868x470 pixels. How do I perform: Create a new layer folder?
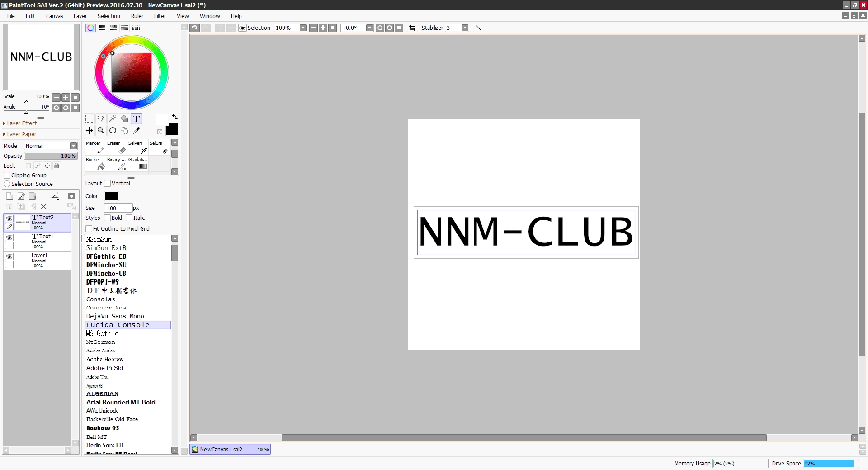[33, 196]
